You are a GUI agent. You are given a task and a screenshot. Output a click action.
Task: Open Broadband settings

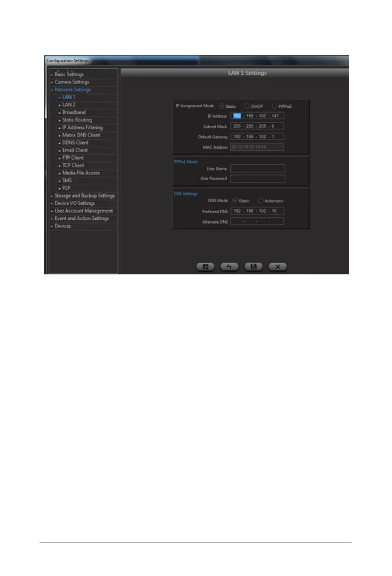pos(74,112)
